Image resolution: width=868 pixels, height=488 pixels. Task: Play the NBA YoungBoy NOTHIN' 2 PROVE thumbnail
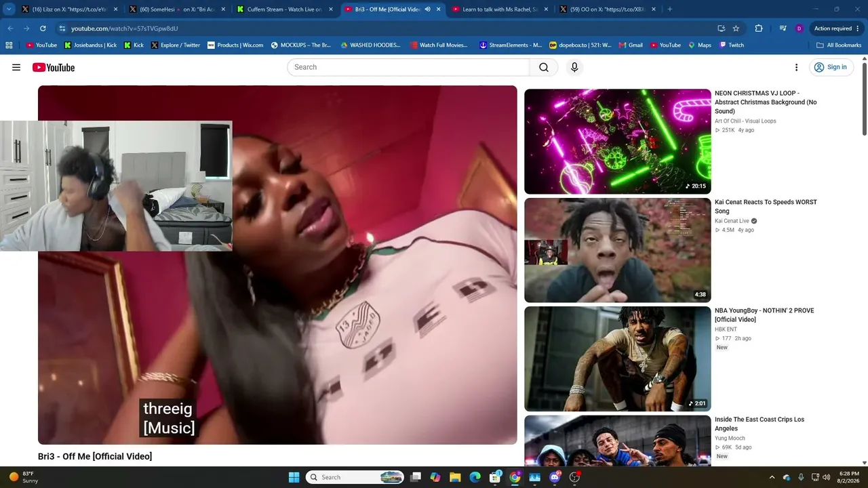point(618,359)
